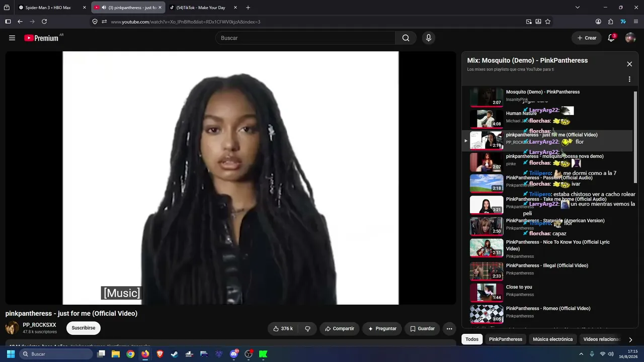
Task: Open Brave browser from the taskbar
Action: coord(160,354)
